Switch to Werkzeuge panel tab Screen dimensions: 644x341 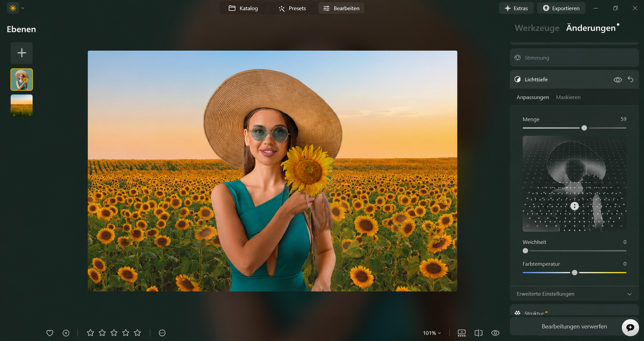point(537,28)
